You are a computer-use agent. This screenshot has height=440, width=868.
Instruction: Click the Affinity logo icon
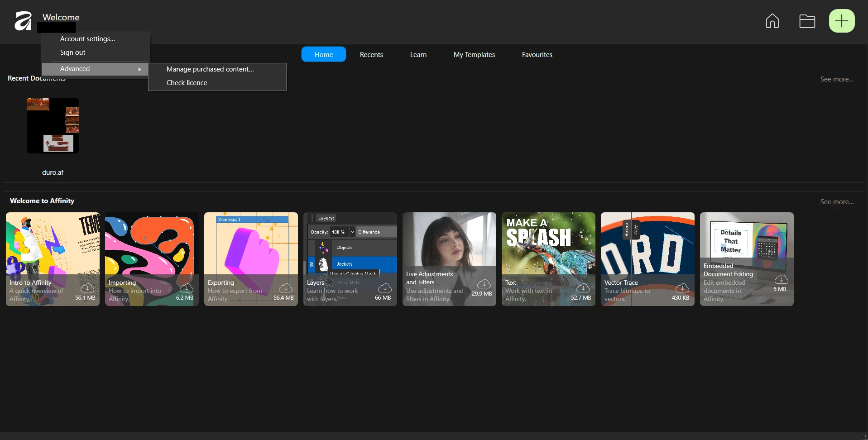point(23,21)
